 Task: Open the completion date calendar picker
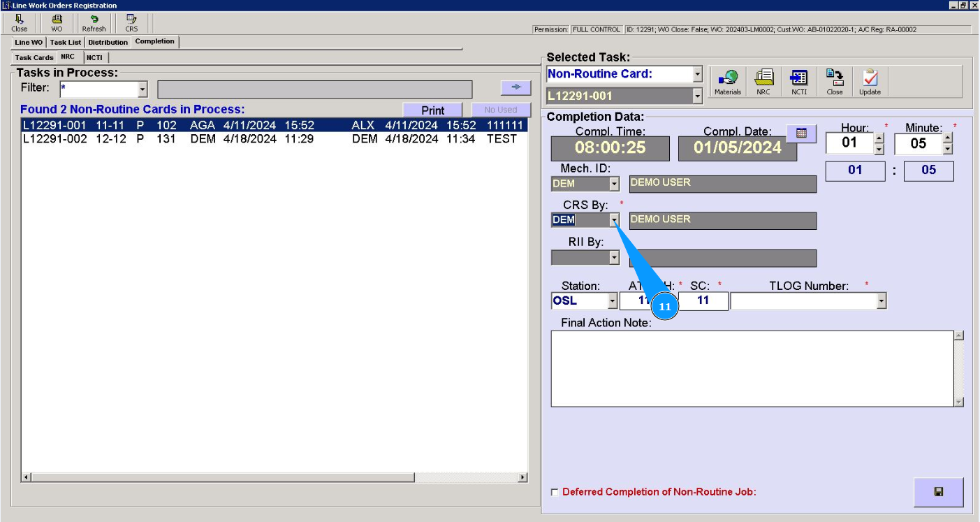click(x=801, y=133)
